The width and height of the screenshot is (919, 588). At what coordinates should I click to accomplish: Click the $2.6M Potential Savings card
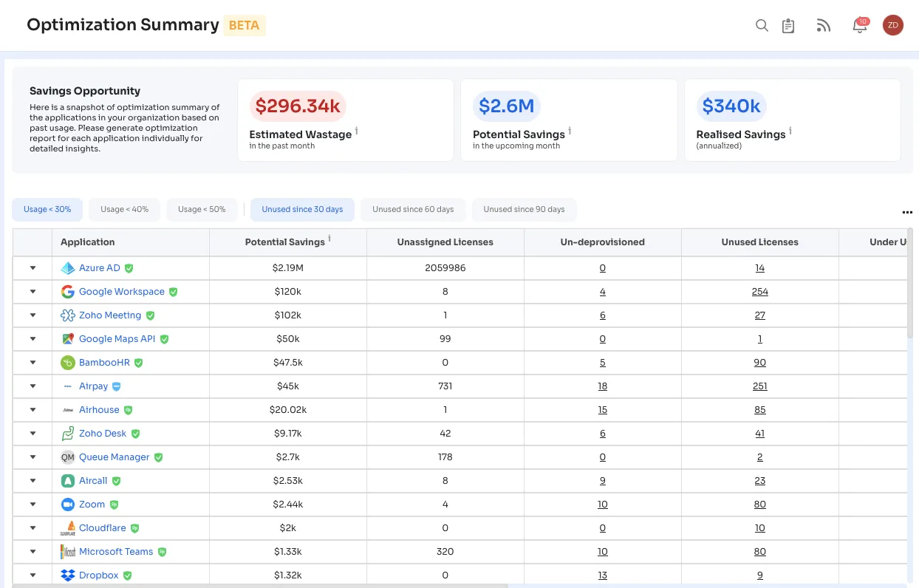click(x=569, y=120)
